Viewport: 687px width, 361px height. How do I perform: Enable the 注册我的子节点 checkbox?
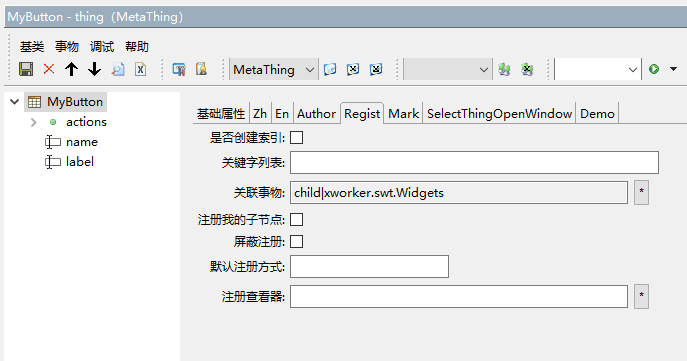pos(297,219)
